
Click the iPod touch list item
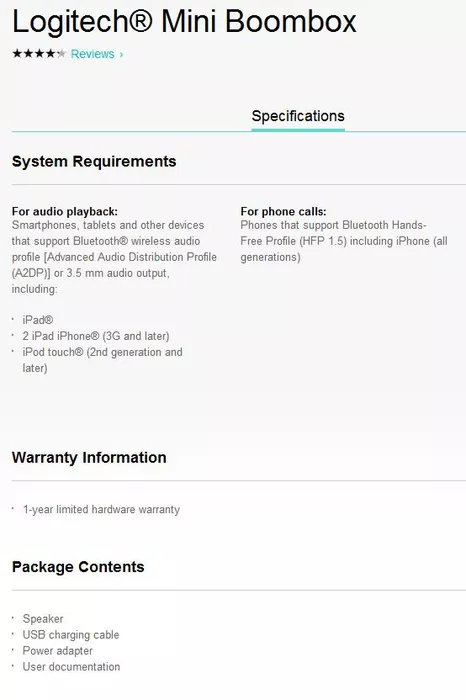click(x=103, y=360)
